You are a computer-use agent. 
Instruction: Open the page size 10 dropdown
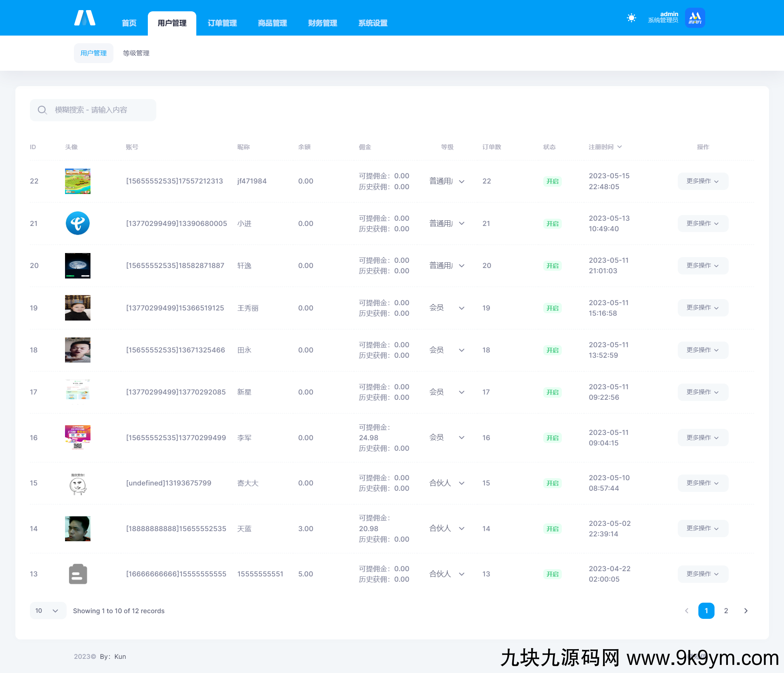pos(47,611)
